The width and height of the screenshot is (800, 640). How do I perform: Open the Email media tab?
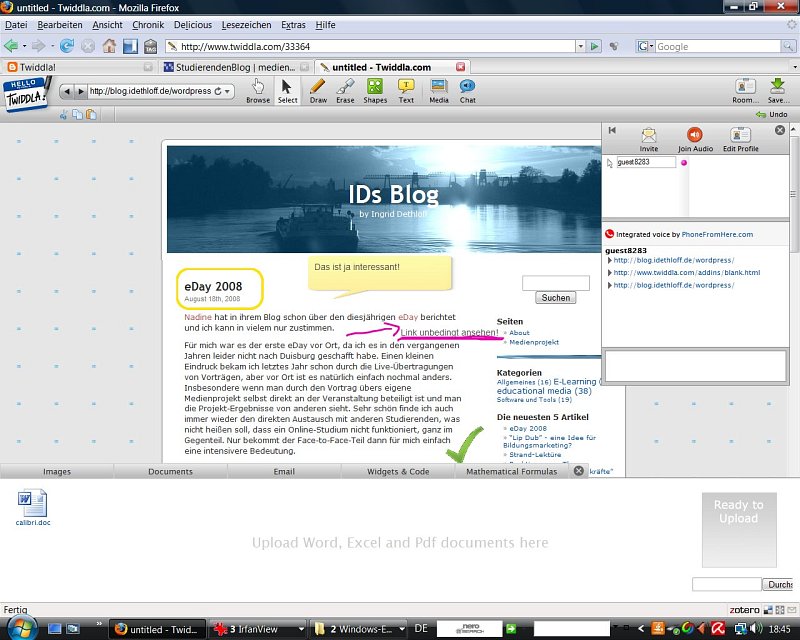[284, 472]
